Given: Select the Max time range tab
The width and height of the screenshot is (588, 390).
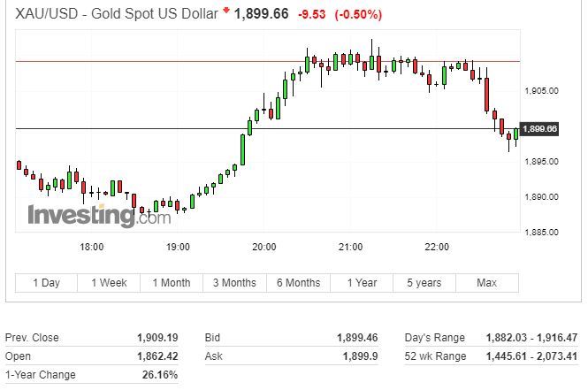Looking at the screenshot, I should click(486, 283).
